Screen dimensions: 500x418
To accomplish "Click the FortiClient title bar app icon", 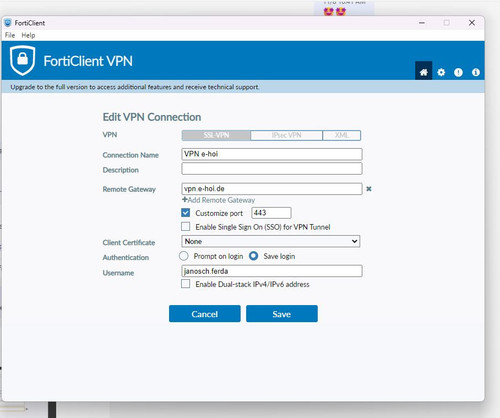I will [8, 23].
